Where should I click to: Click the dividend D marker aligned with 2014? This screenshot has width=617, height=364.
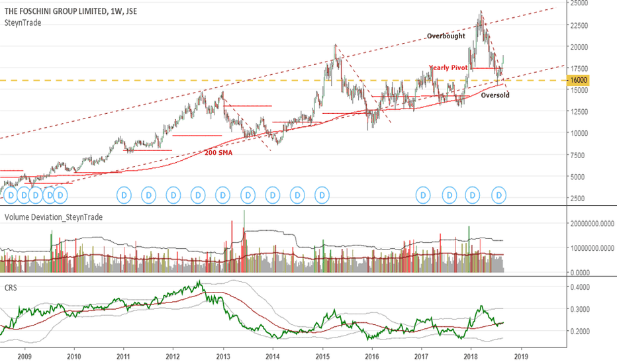[x=272, y=195]
